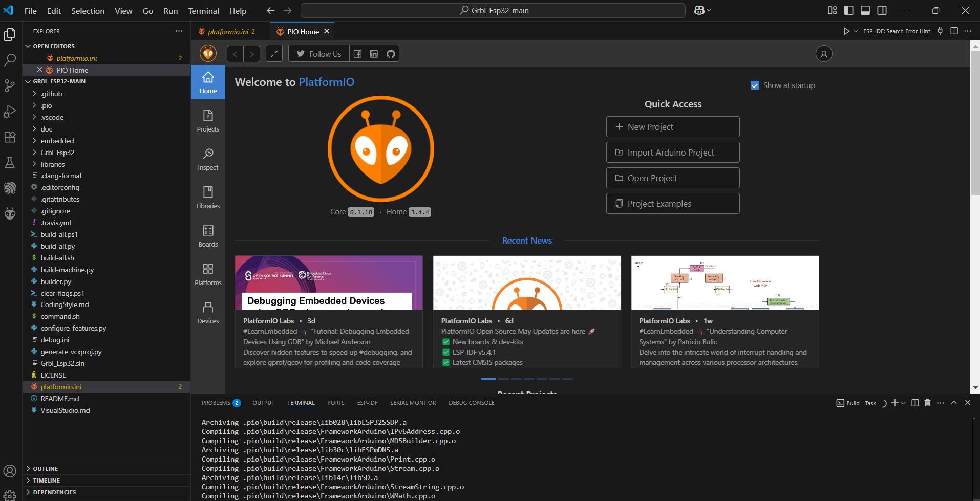Open Copilot chat icon in title bar
The image size is (980, 501).
click(x=699, y=10)
